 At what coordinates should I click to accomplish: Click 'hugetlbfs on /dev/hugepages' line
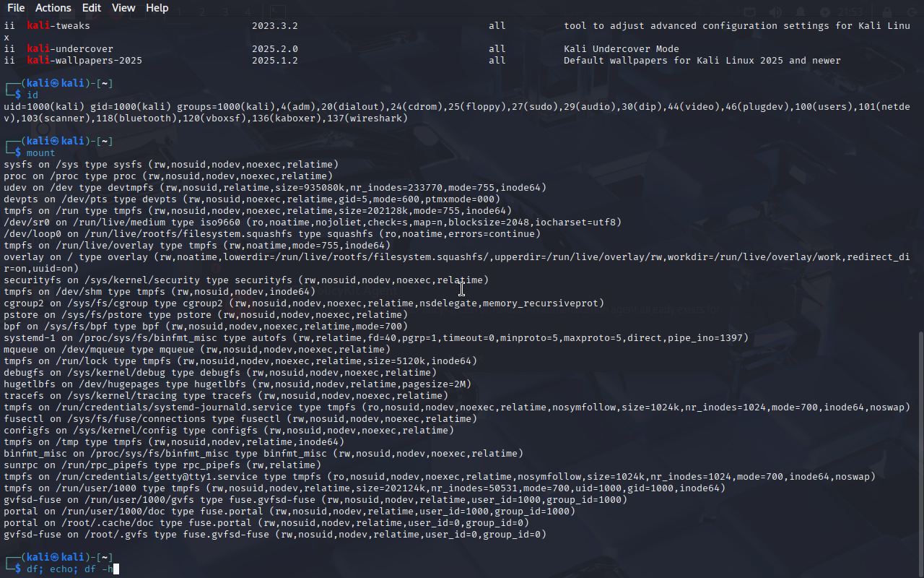point(237,384)
